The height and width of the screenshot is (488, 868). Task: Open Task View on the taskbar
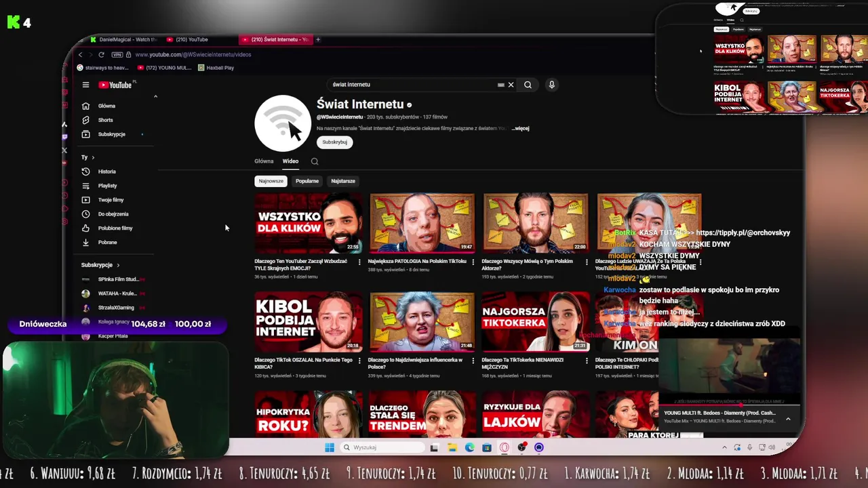[435, 447]
